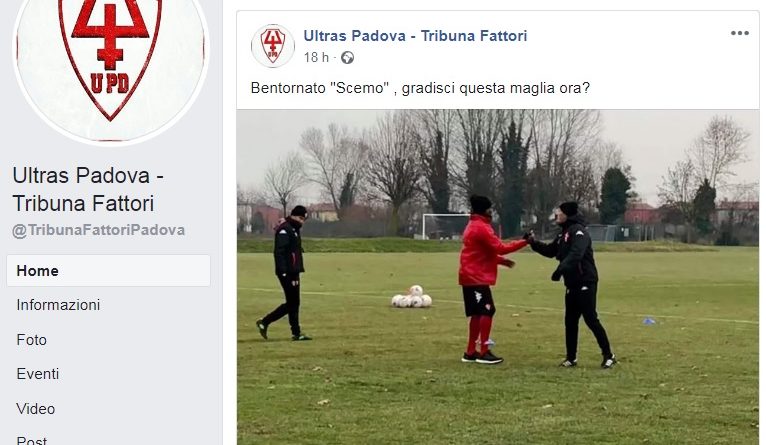Open the 18 h post timestamp link

coord(316,58)
